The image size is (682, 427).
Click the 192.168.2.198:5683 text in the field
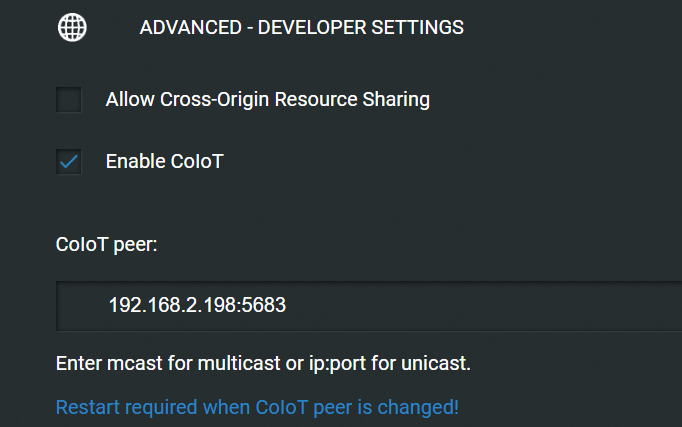coord(197,305)
